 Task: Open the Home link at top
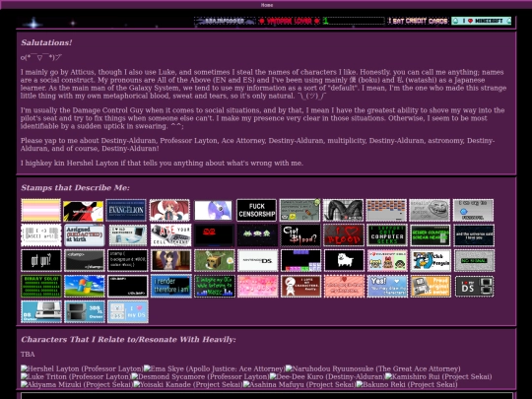267,5
